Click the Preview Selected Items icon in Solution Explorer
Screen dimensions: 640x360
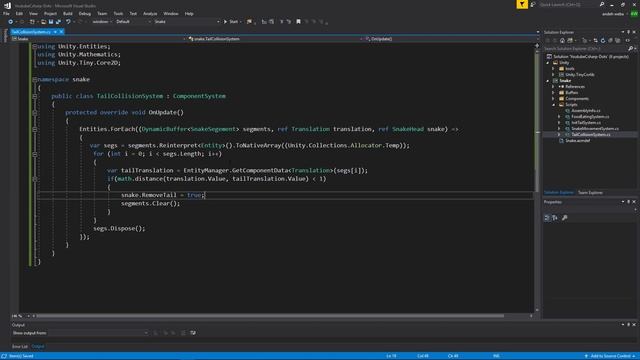(627, 40)
